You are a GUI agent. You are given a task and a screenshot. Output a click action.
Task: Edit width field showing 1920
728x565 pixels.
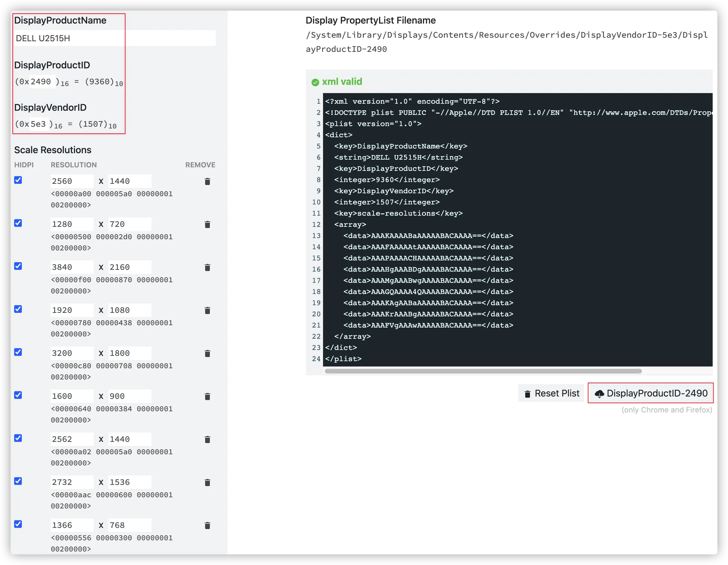pyautogui.click(x=71, y=310)
